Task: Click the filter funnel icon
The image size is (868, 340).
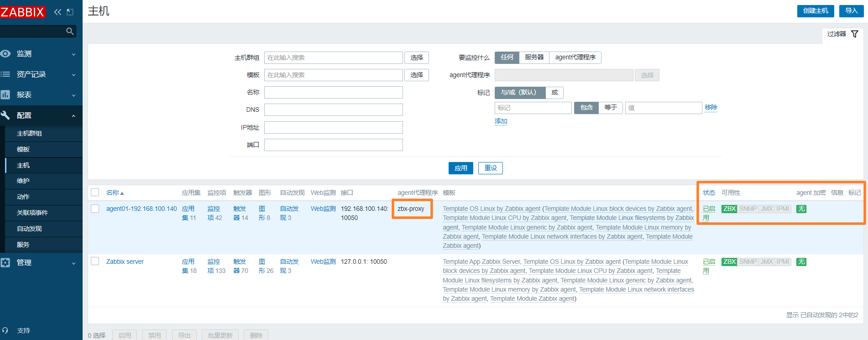Action: (855, 34)
